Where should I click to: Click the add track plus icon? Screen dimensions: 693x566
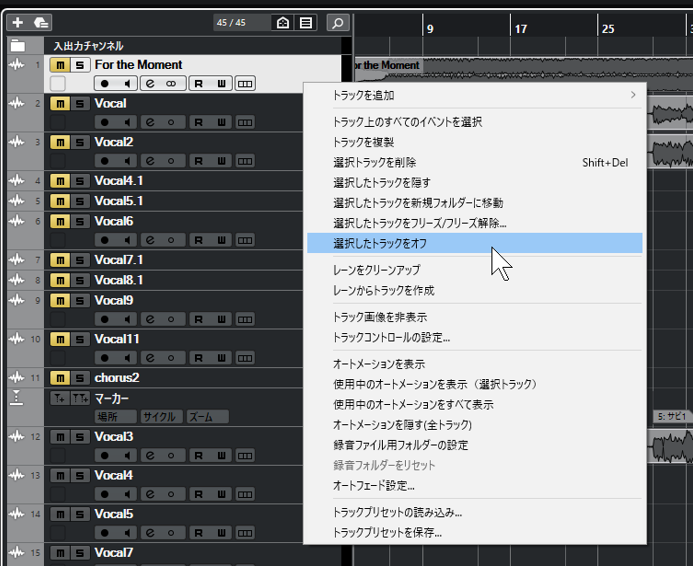(x=18, y=23)
